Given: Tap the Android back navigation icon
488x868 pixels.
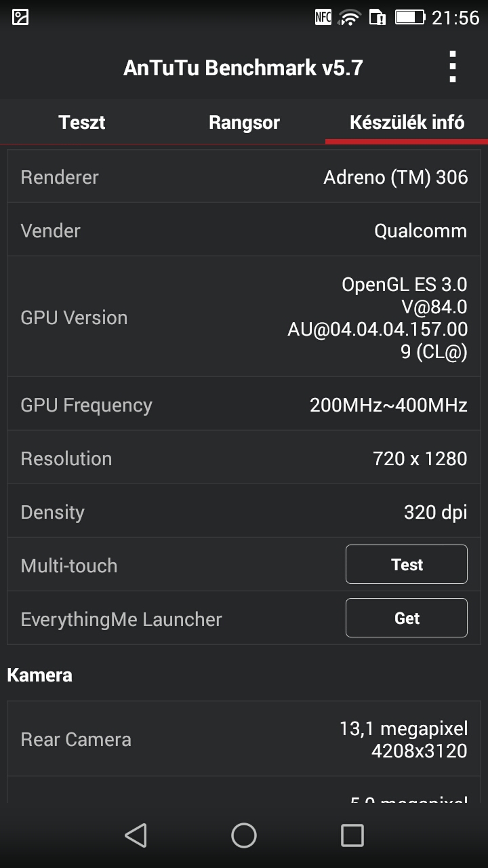Looking at the screenshot, I should [136, 835].
